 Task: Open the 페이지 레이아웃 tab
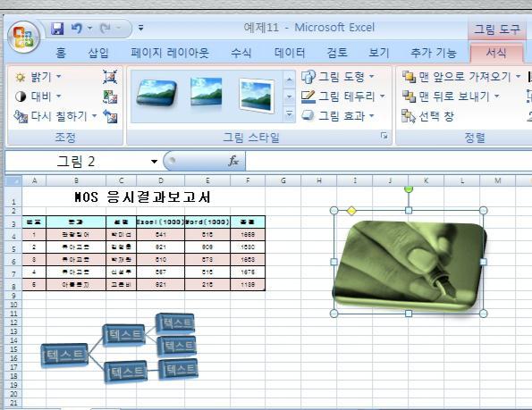170,53
